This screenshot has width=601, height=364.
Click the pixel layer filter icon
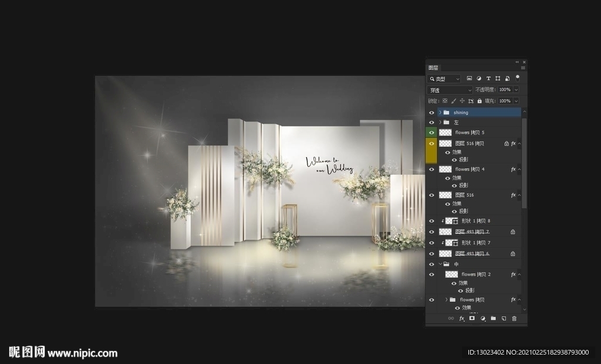pos(470,79)
